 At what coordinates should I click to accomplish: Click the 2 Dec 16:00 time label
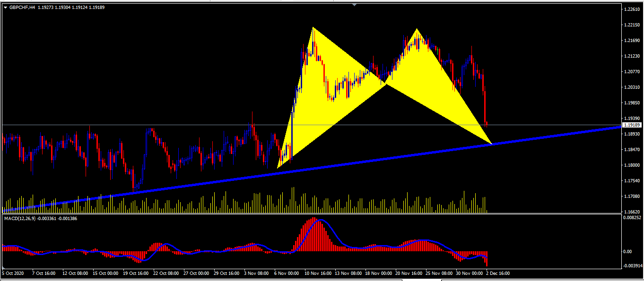click(x=498, y=273)
